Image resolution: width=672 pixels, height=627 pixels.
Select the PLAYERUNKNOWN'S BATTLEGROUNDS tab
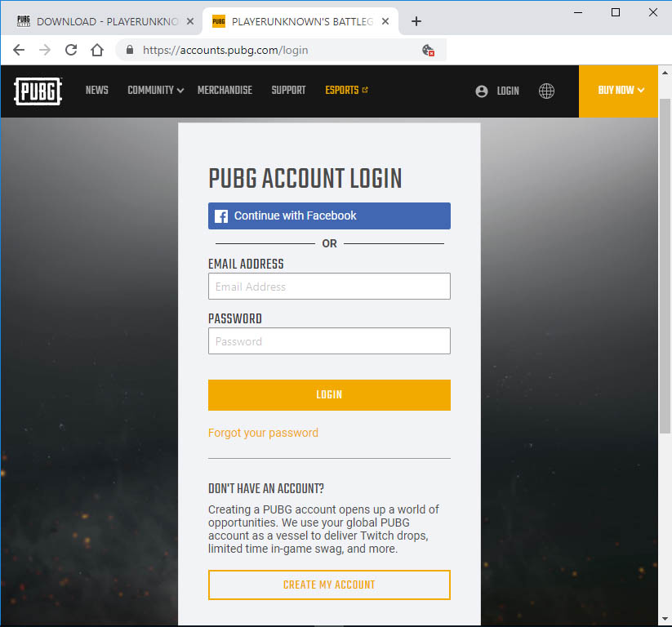point(300,21)
